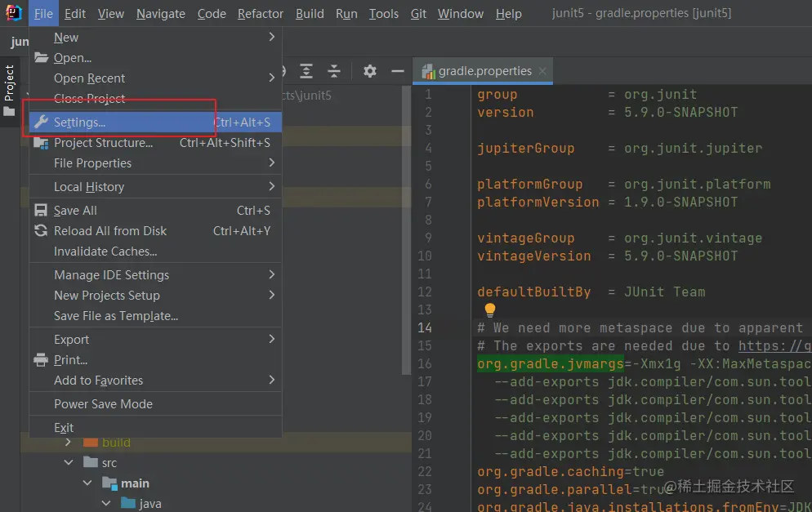812x512 pixels.
Task: Click the platformVersion property key
Action: [x=538, y=203]
